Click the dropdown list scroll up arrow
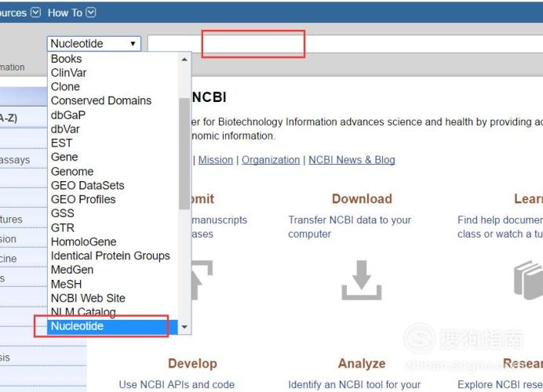The width and height of the screenshot is (543, 392). click(x=184, y=60)
